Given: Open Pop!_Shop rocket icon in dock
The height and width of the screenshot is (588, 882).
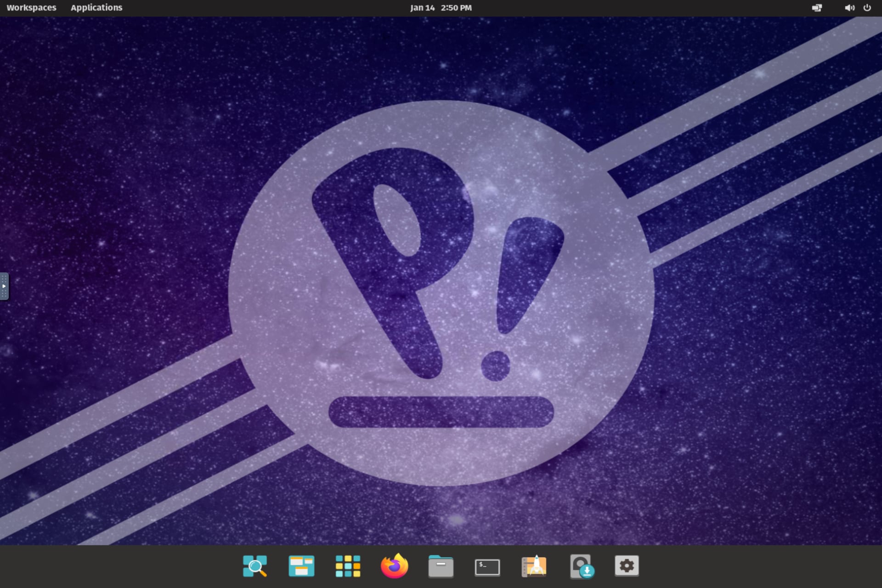Looking at the screenshot, I should [x=534, y=566].
